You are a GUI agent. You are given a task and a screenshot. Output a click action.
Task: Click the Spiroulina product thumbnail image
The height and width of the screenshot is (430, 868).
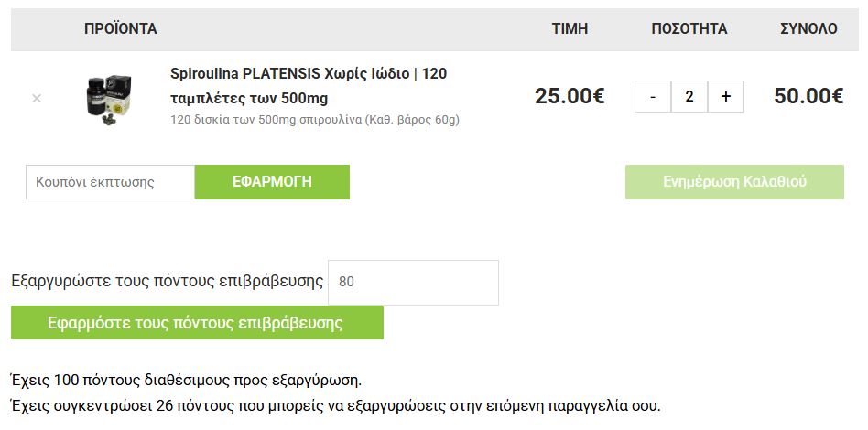click(108, 99)
